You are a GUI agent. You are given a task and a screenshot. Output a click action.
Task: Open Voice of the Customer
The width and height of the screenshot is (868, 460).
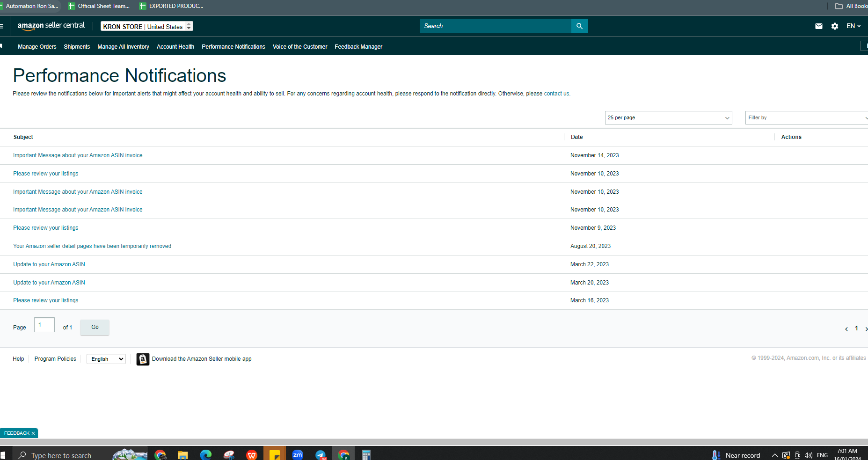(300, 47)
